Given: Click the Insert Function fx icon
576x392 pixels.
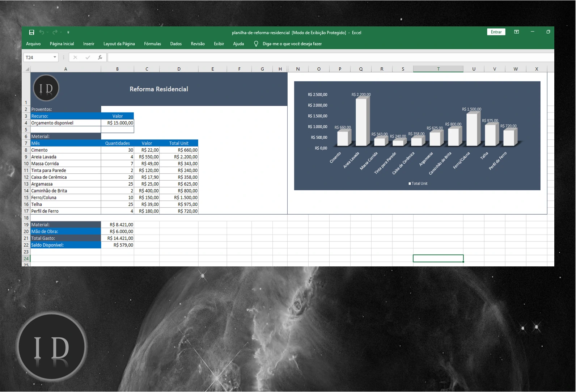Looking at the screenshot, I should click(x=100, y=58).
